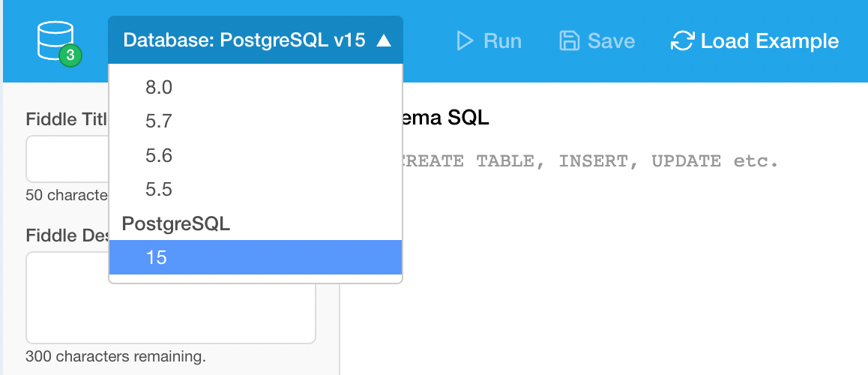The height and width of the screenshot is (375, 868).
Task: Select the 5.5 version option
Action: [x=159, y=189]
